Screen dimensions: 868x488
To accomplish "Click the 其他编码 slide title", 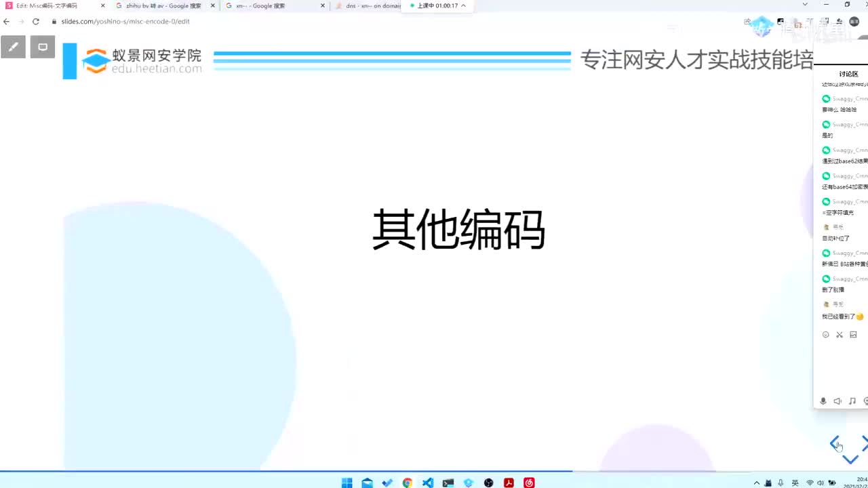I will [458, 230].
